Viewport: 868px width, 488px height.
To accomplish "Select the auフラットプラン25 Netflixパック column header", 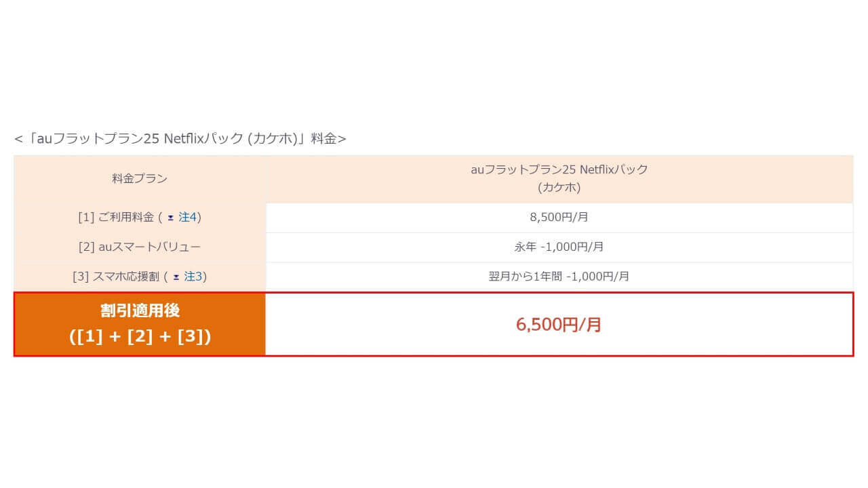I will point(559,170).
